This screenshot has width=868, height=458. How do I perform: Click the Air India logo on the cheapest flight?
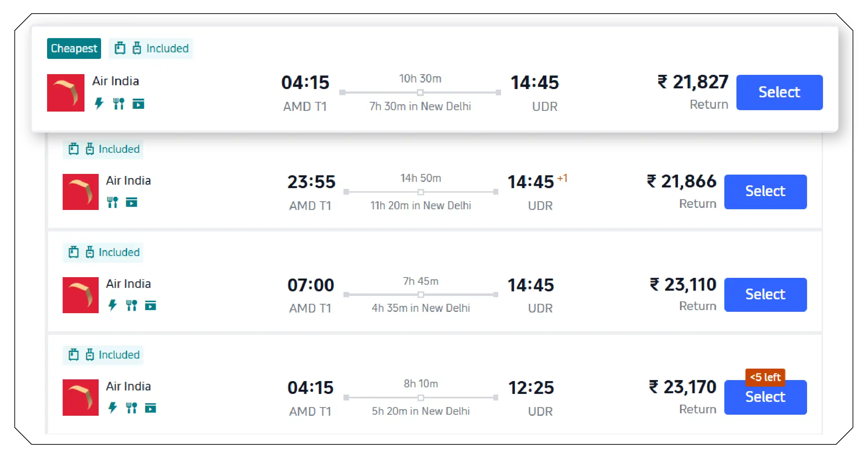pos(65,93)
